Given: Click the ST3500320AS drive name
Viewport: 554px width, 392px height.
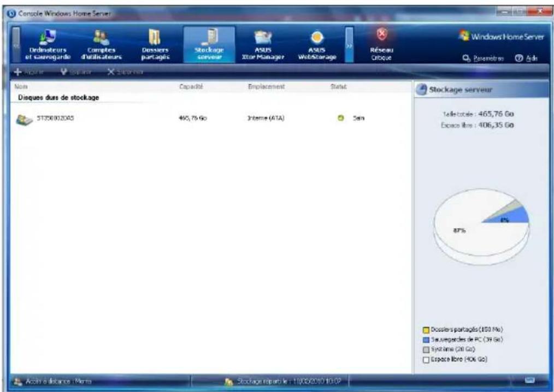Looking at the screenshot, I should 56,118.
